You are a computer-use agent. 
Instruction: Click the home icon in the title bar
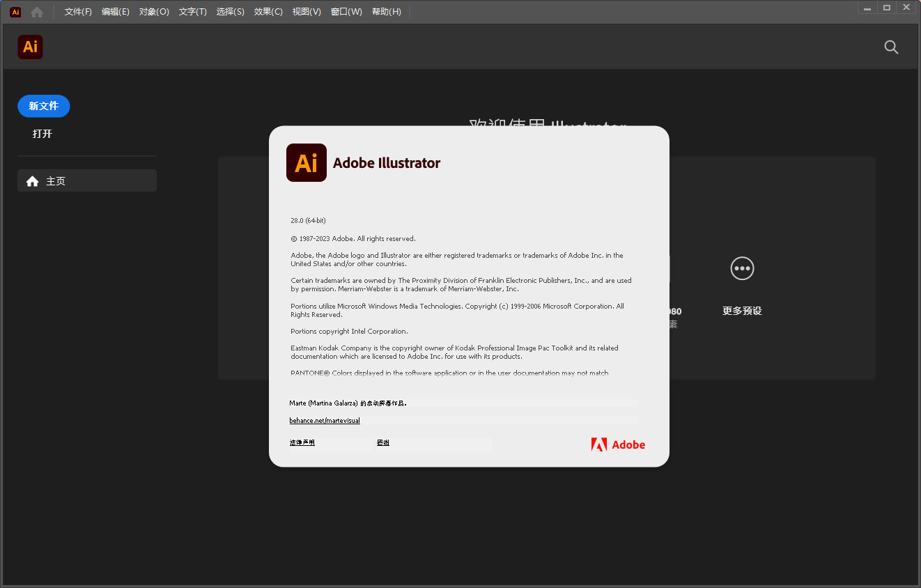coord(36,11)
